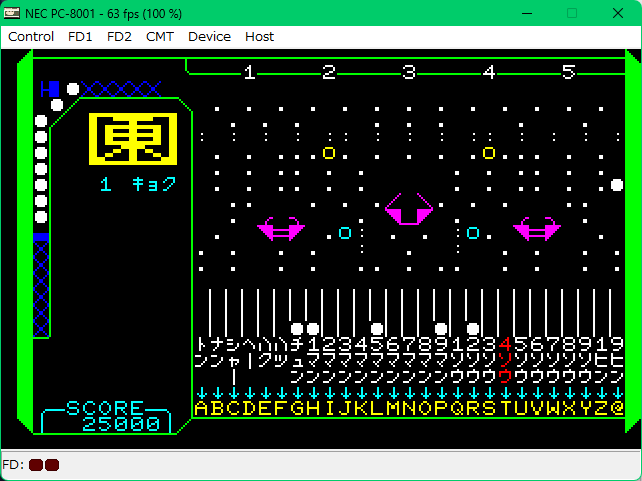This screenshot has height=481, width=642.
Task: Open the Device menu
Action: tap(209, 37)
